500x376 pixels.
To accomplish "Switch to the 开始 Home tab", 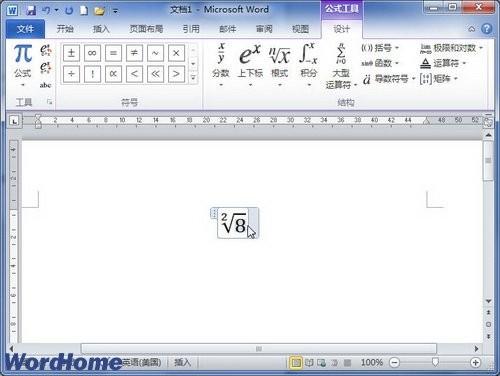I will (x=65, y=29).
